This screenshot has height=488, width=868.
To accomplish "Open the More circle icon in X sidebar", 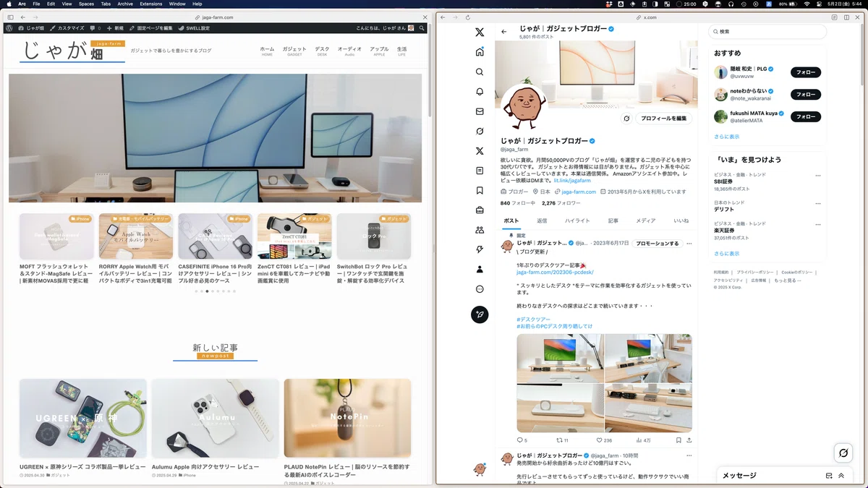I will pyautogui.click(x=480, y=289).
